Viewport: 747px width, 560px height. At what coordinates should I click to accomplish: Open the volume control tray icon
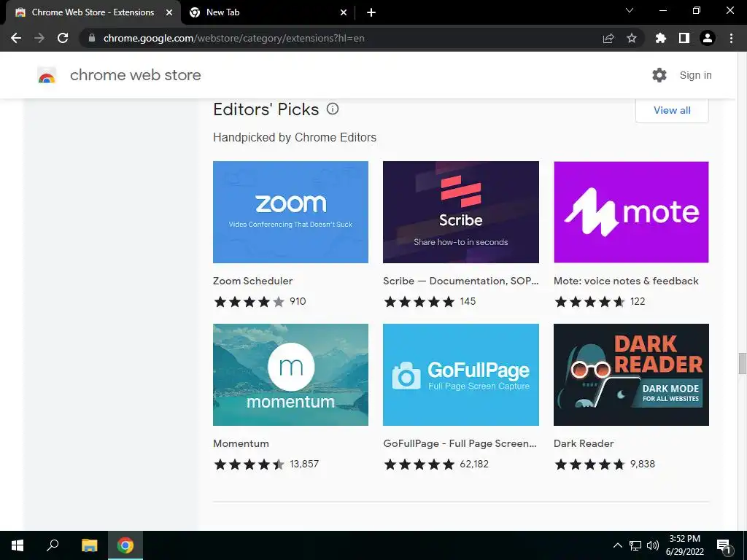653,545
